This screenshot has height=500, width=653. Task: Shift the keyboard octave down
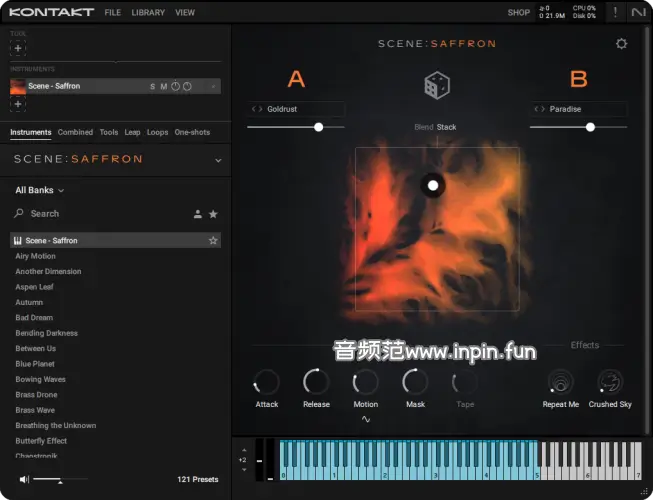point(244,470)
